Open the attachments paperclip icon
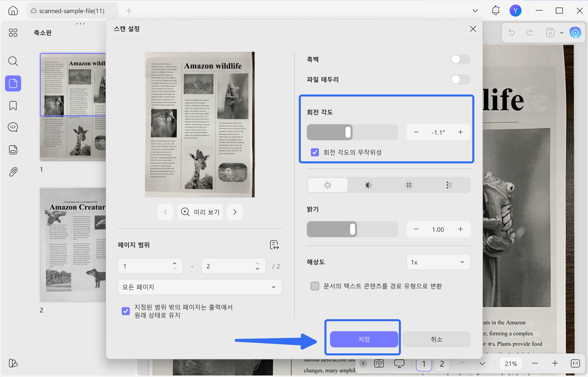Screen dimensions: 588x377 pos(13,172)
